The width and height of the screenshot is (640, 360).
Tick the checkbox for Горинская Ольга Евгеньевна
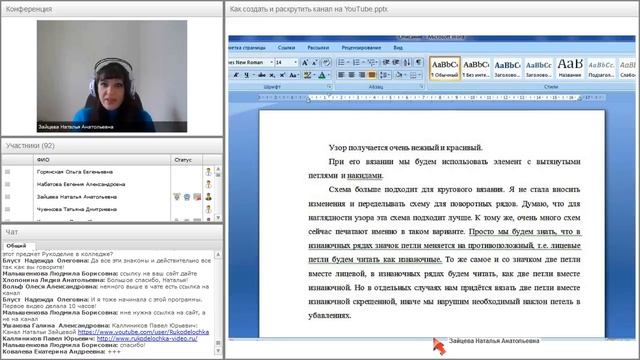(x=7, y=172)
